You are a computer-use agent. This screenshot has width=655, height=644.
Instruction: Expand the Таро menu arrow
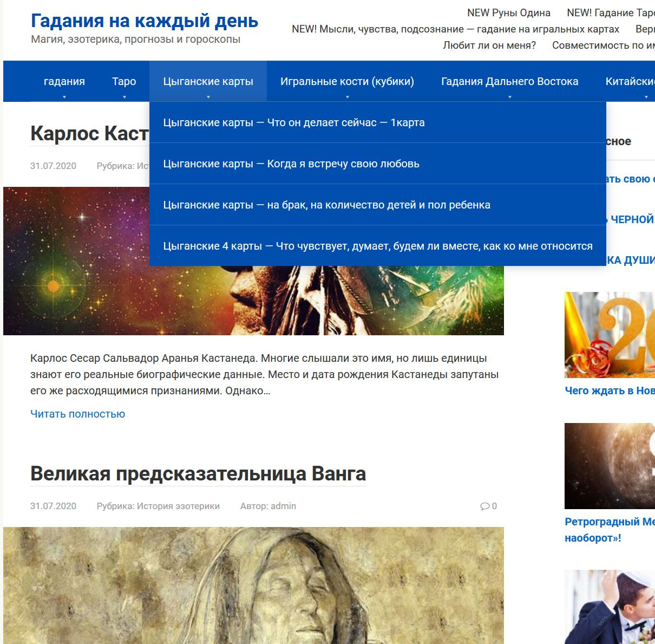point(124,97)
